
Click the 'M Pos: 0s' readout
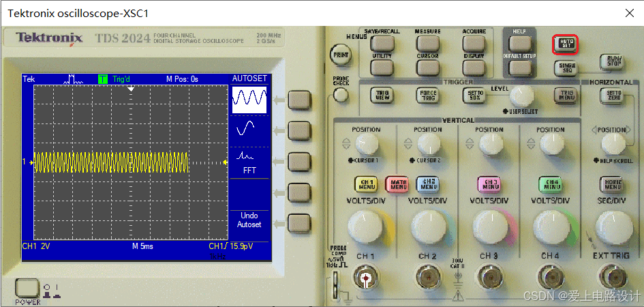click(x=182, y=79)
